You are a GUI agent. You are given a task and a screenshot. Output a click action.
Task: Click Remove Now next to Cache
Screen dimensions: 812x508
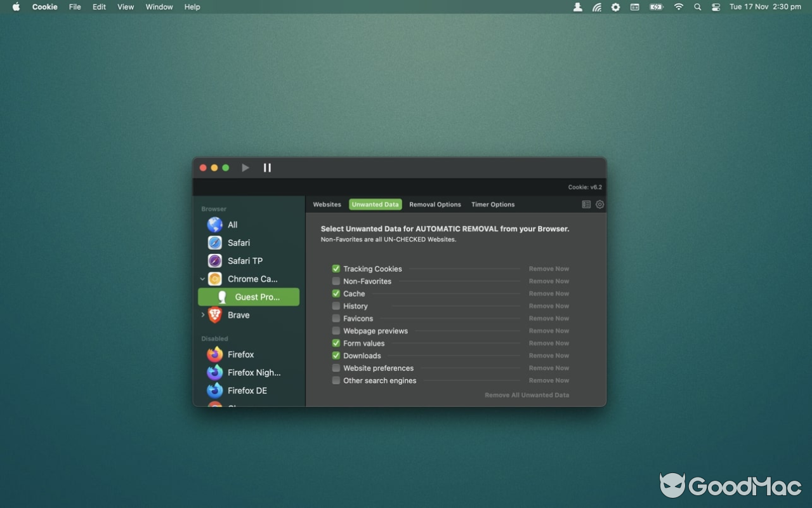click(x=549, y=294)
